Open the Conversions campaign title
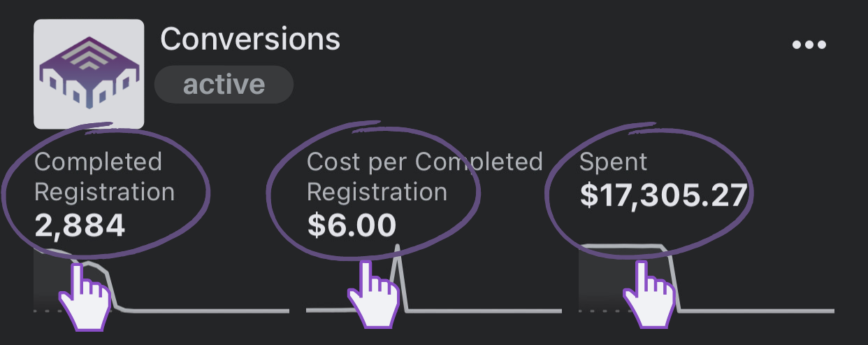Viewport: 868px width, 345px height. [x=250, y=39]
